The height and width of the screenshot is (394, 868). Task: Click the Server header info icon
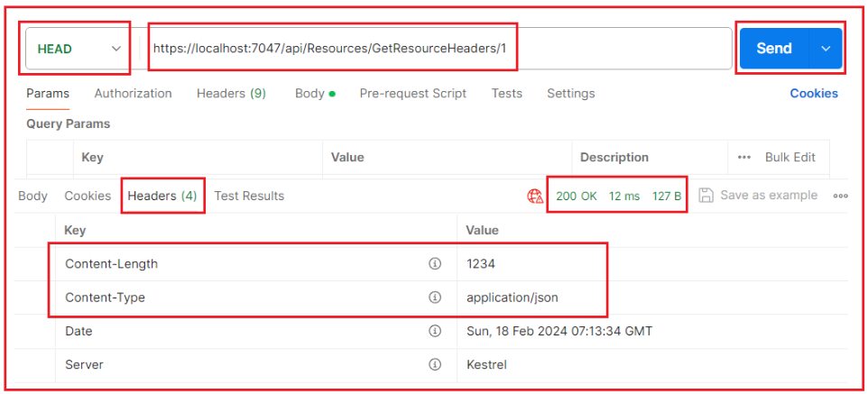coord(435,364)
